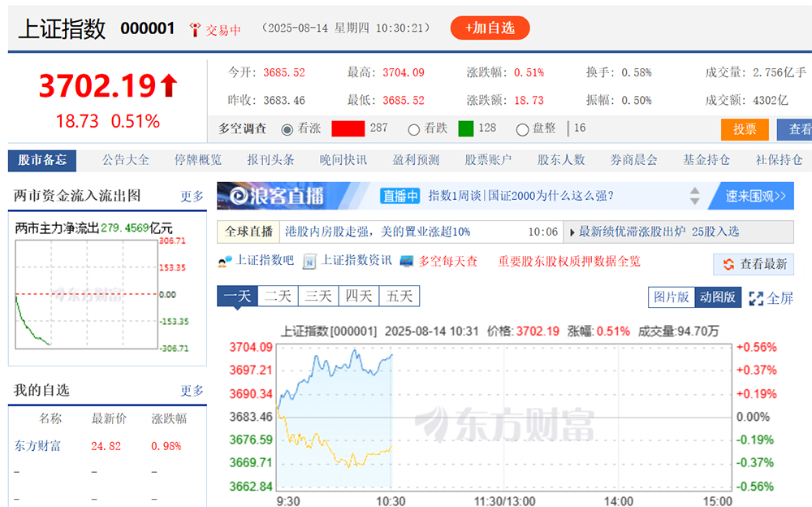The image size is (812, 507).
Task: Open live talk 国证2000为什么这么强 link
Action: click(521, 196)
